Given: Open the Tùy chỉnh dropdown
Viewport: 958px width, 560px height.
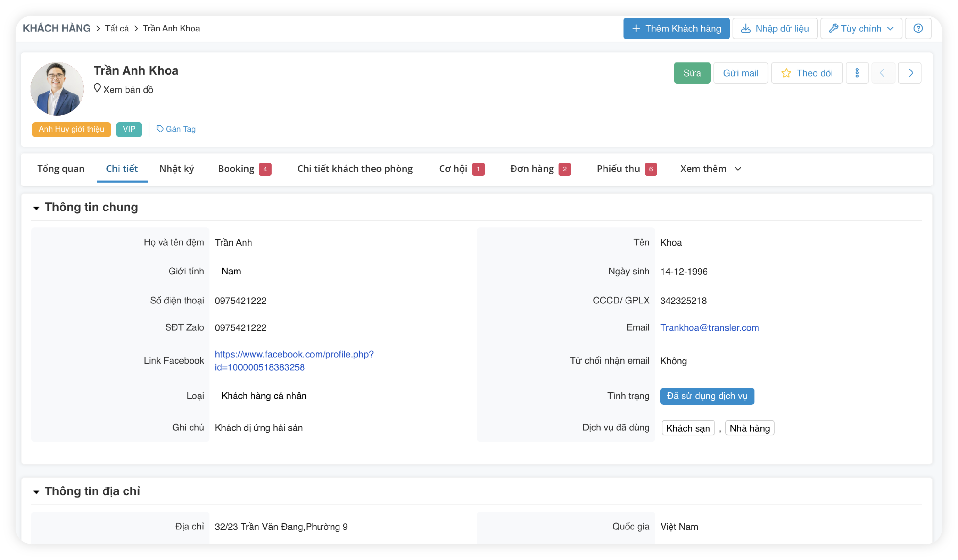Looking at the screenshot, I should pos(861,28).
